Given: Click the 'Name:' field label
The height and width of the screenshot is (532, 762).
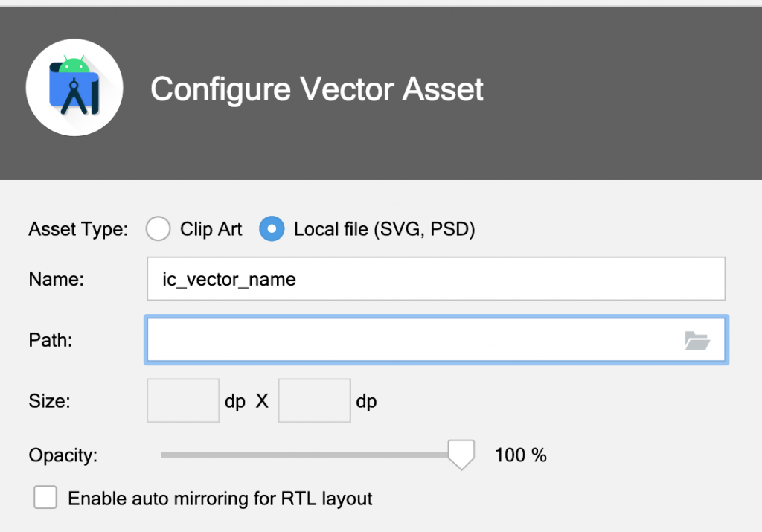Looking at the screenshot, I should tap(57, 280).
